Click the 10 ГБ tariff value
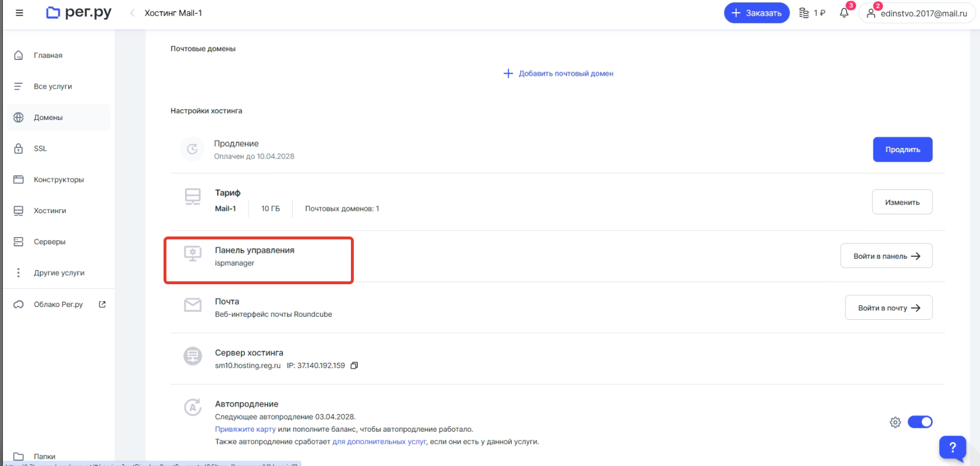 [271, 209]
